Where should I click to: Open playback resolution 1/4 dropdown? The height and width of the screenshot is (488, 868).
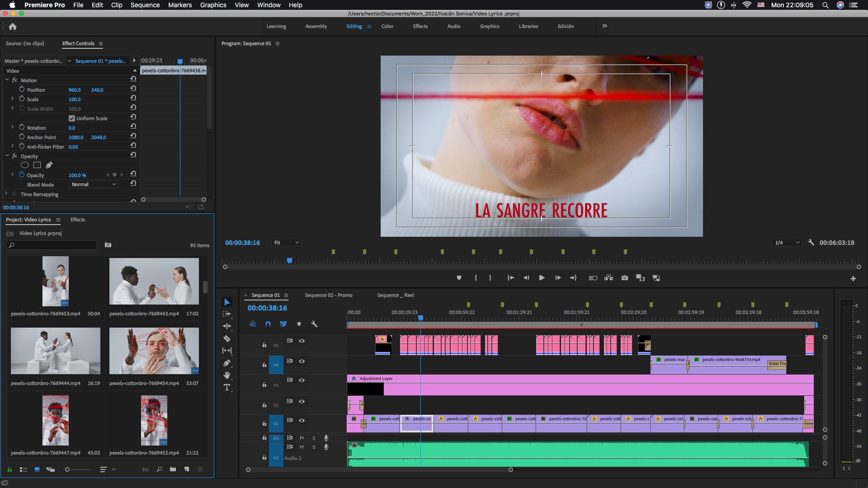pos(787,243)
